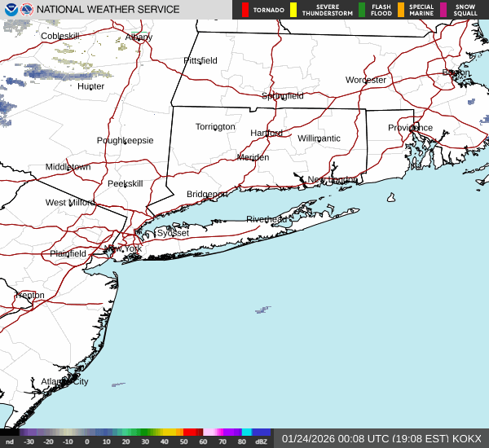This screenshot has width=489, height=448.
Task: Click the Boston label on map
Action: (x=456, y=72)
